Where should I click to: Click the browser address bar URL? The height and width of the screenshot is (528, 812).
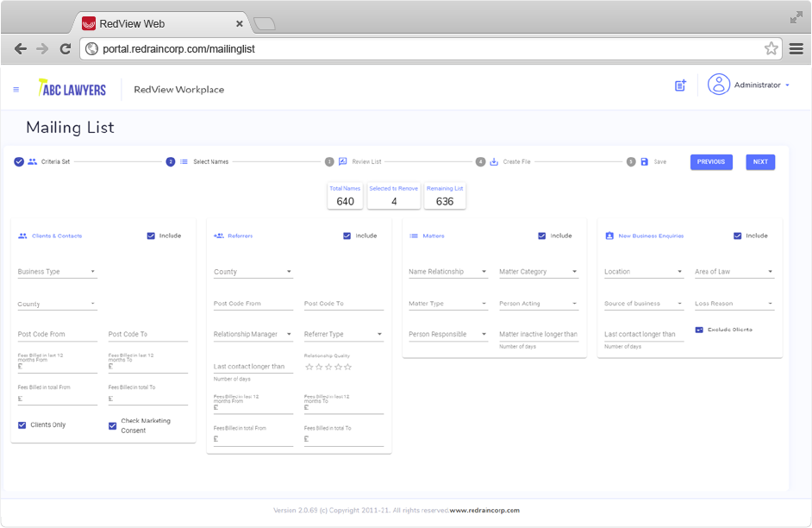[178, 48]
